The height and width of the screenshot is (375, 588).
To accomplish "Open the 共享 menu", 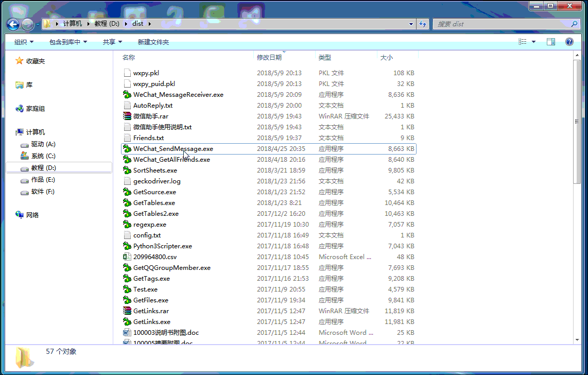I will (x=112, y=42).
